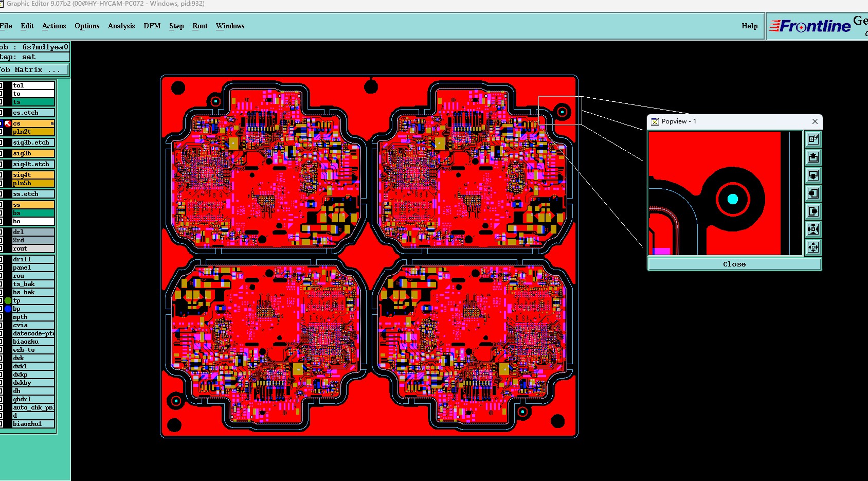Toggle the checkbox for layer cs.etch
This screenshot has width=868, height=481.
point(1,113)
